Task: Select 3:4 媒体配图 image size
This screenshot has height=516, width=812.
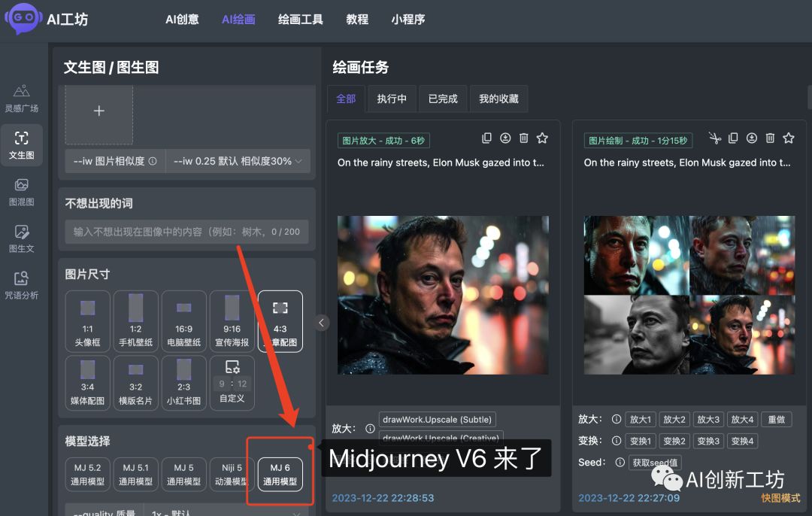Action: point(87,383)
